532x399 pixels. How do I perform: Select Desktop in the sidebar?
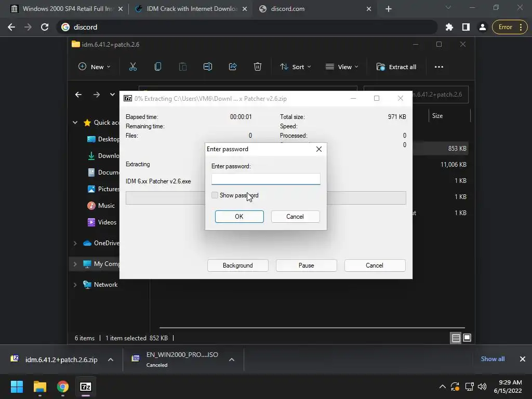[x=103, y=139]
